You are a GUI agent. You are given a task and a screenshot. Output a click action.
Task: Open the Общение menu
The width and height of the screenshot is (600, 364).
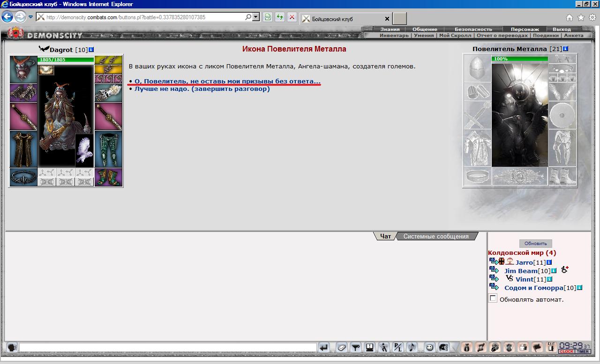pyautogui.click(x=425, y=29)
